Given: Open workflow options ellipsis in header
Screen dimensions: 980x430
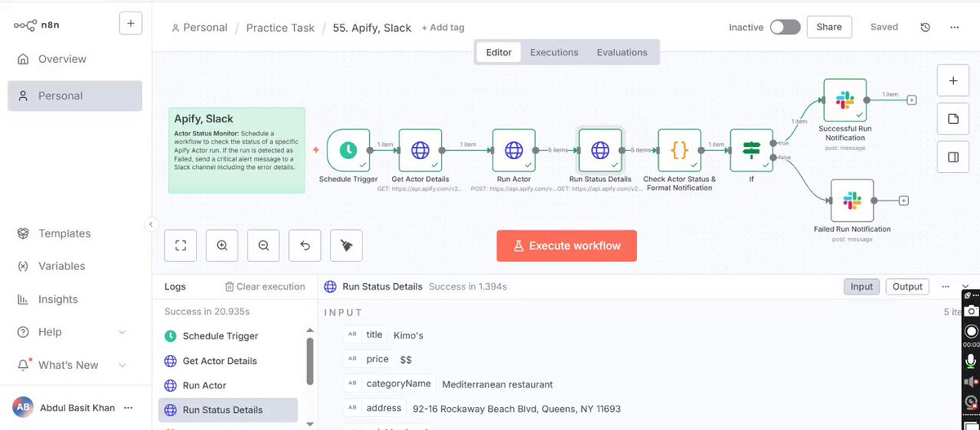Looking at the screenshot, I should point(954,27).
